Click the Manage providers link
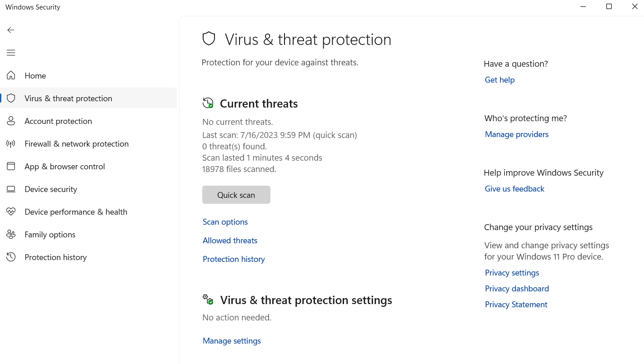644x364 pixels. (x=517, y=134)
